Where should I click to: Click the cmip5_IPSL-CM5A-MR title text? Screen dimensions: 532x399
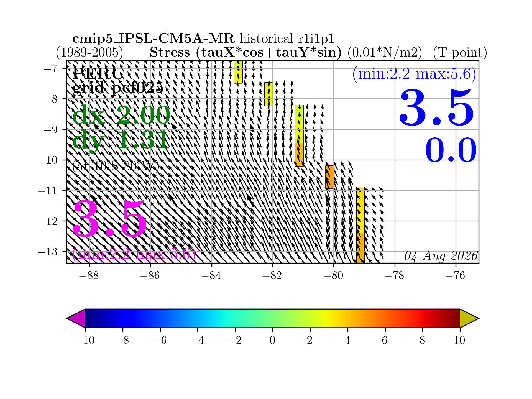[x=154, y=39]
